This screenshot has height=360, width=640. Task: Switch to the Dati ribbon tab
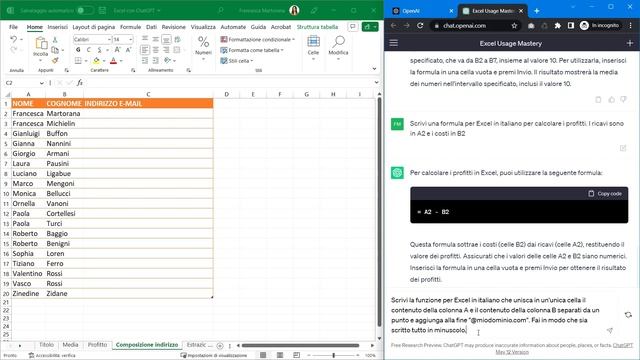[151, 27]
